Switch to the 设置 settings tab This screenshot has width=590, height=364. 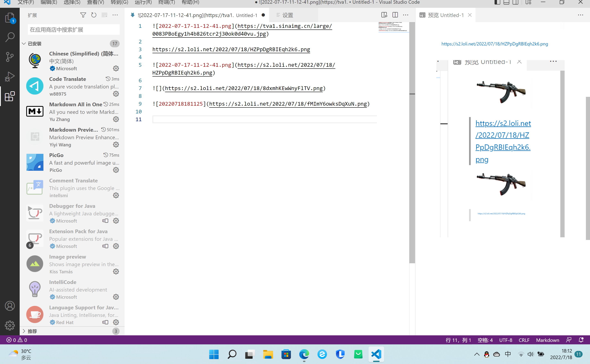coord(287,15)
